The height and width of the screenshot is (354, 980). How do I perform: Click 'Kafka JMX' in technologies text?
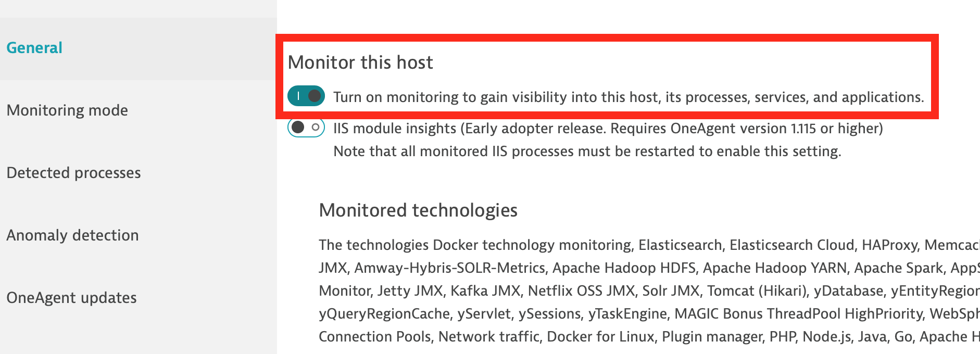tap(485, 291)
